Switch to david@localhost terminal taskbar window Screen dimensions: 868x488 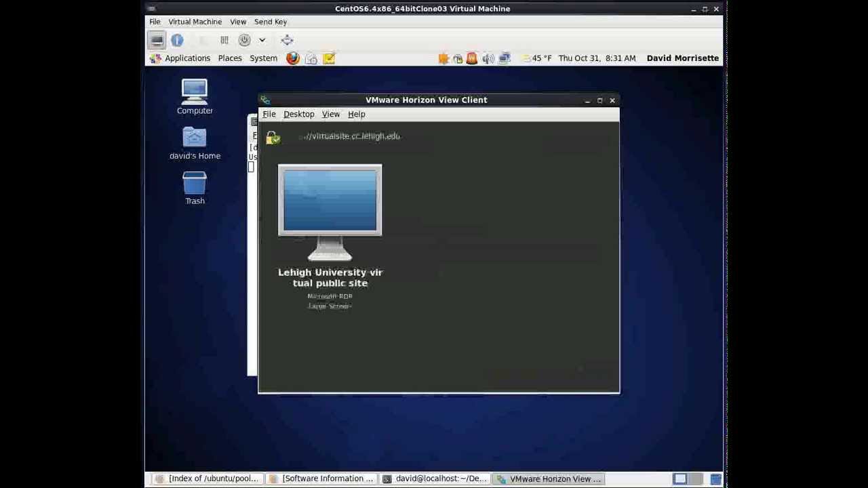tap(435, 479)
